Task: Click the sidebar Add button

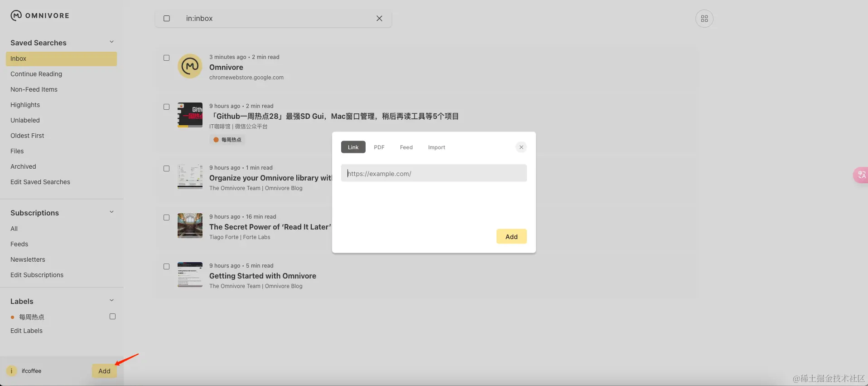Action: tap(104, 371)
